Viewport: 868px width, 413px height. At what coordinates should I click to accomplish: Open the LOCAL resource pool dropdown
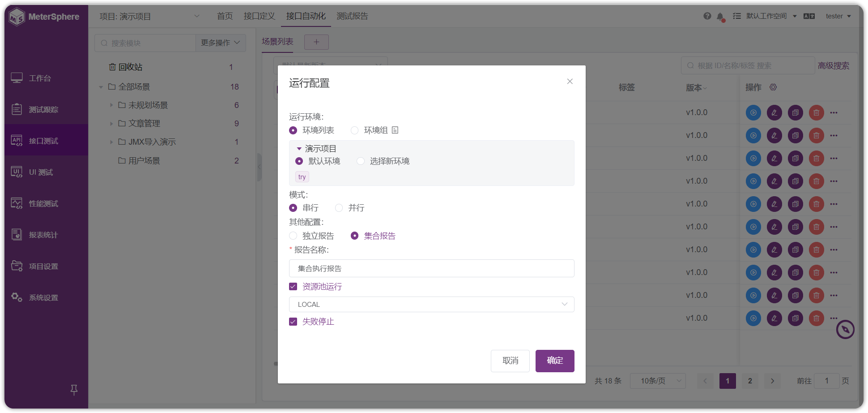(432, 305)
